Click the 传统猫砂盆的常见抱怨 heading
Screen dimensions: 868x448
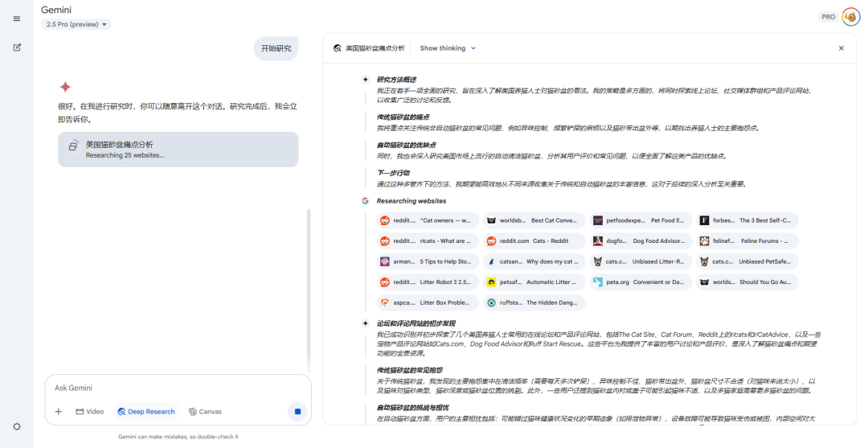410,370
